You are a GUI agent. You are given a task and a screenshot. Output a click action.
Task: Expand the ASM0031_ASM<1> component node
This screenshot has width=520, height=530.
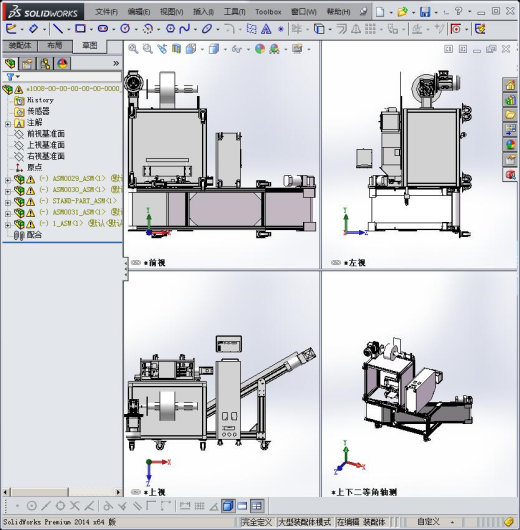pos(8,214)
